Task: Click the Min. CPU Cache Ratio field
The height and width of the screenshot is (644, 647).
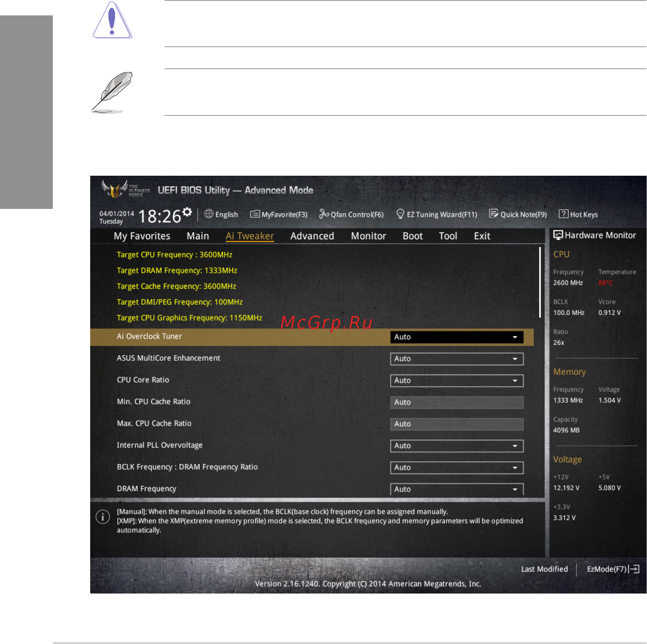Action: tap(457, 402)
